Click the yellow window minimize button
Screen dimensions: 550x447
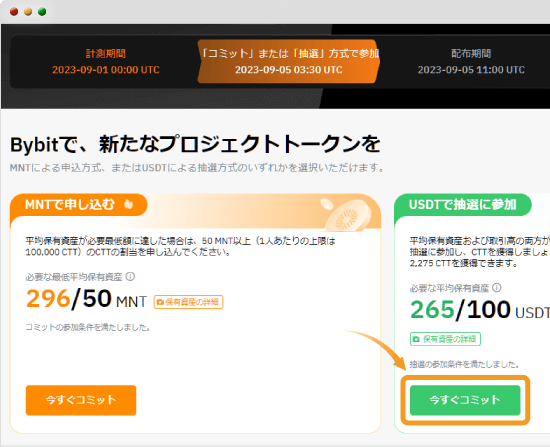click(x=28, y=12)
